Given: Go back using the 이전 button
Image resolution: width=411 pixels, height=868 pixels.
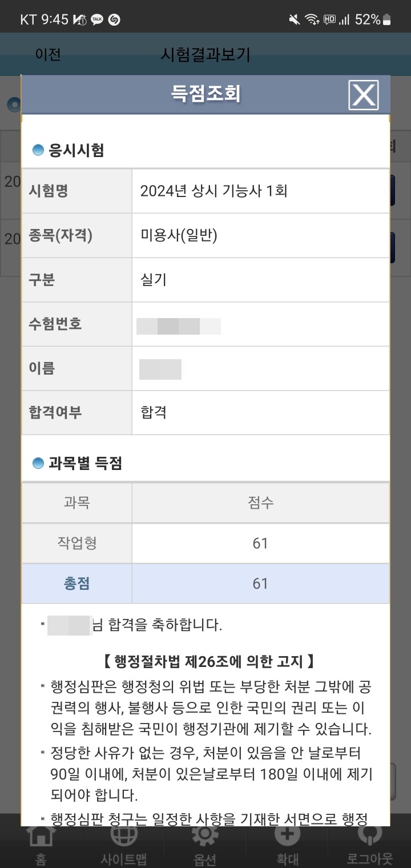Looking at the screenshot, I should 48,54.
